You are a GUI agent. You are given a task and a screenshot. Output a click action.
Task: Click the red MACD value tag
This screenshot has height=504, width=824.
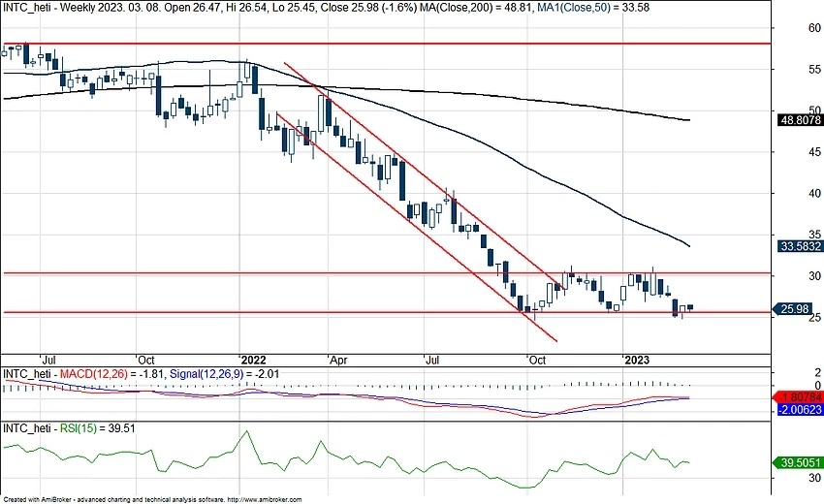click(x=800, y=396)
